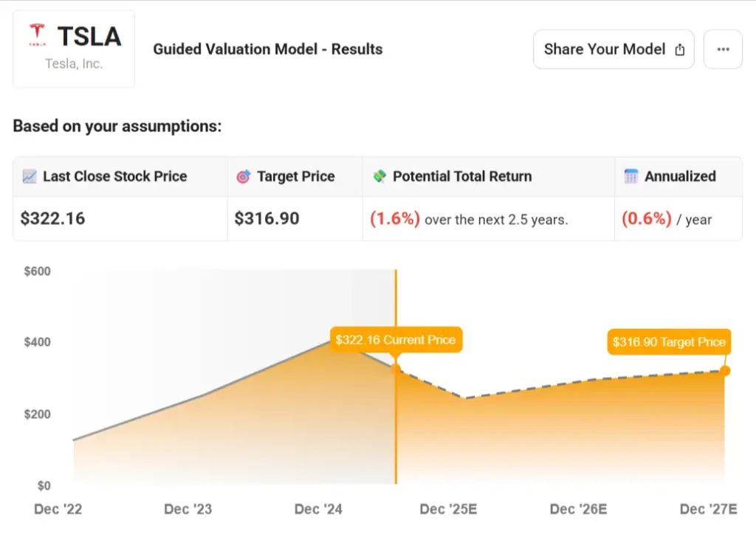Click the Target Price bullseye icon

(244, 176)
